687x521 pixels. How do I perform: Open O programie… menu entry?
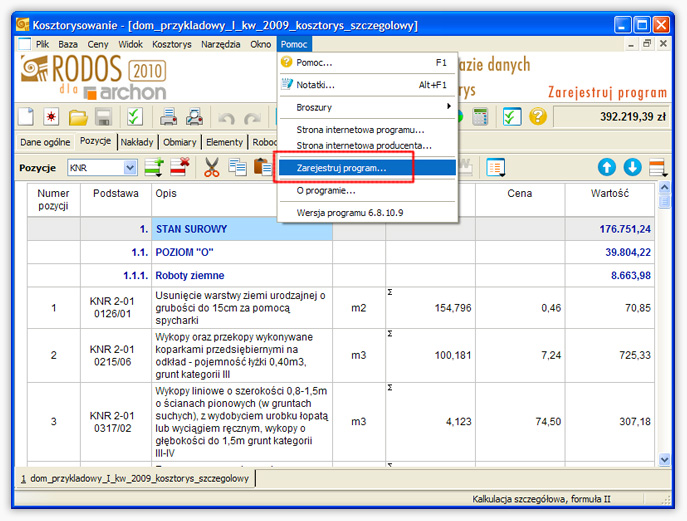coord(367,191)
